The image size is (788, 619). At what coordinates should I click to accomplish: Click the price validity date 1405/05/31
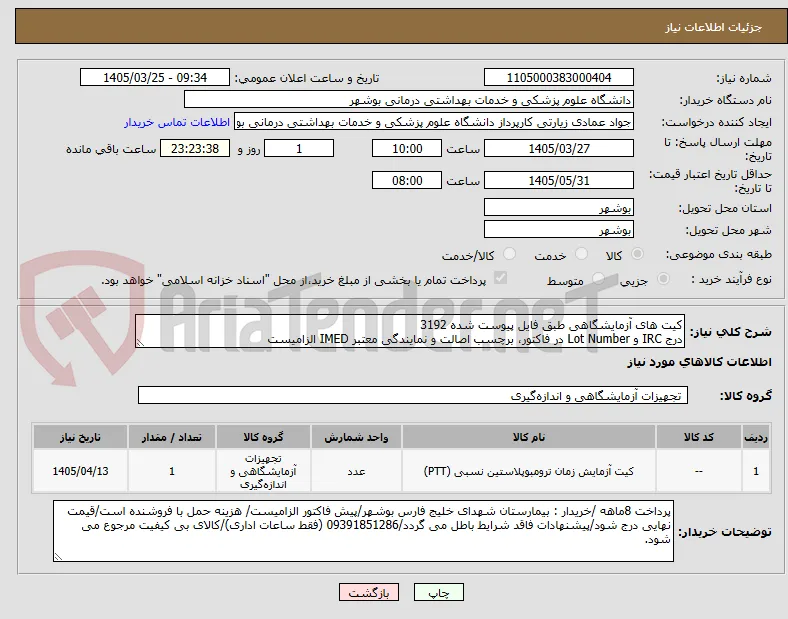(558, 180)
